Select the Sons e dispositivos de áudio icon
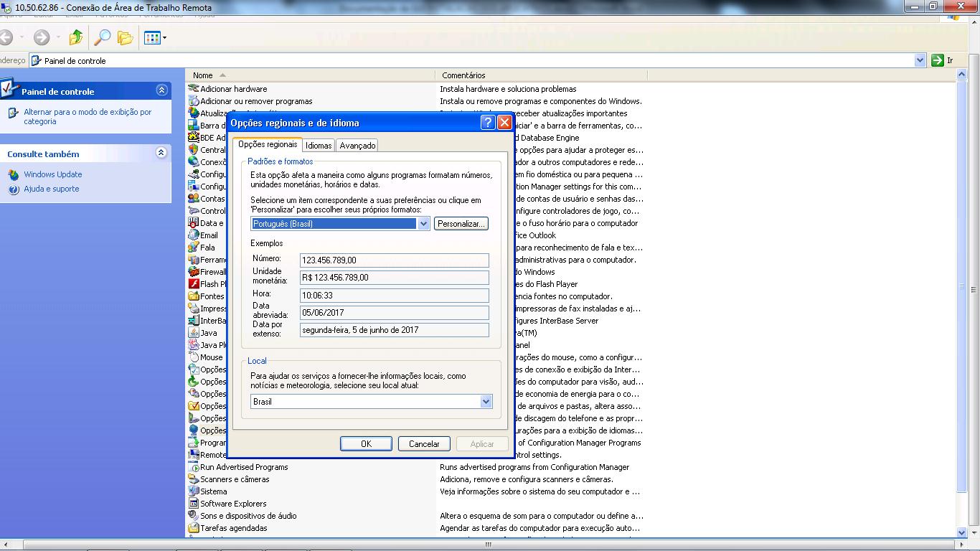This screenshot has height=551, width=980. click(x=193, y=516)
